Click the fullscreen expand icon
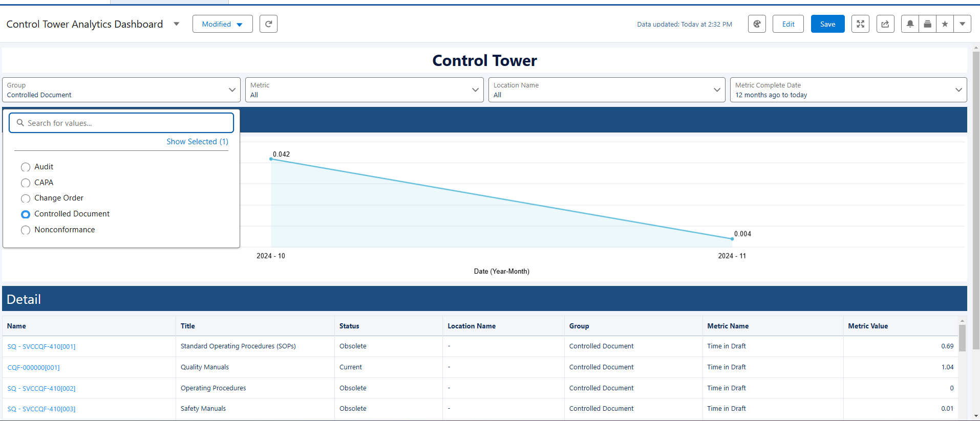980x421 pixels. pos(860,24)
